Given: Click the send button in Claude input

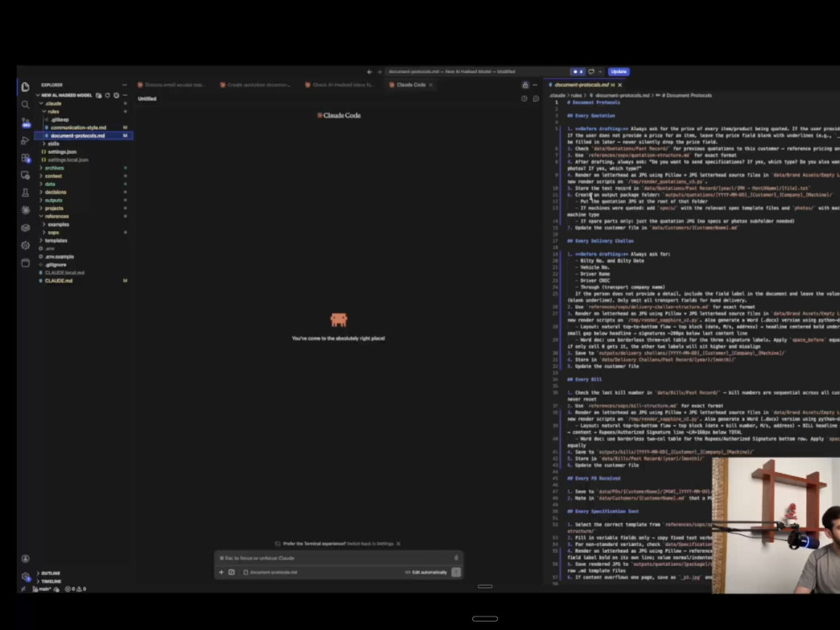Looking at the screenshot, I should click(456, 572).
